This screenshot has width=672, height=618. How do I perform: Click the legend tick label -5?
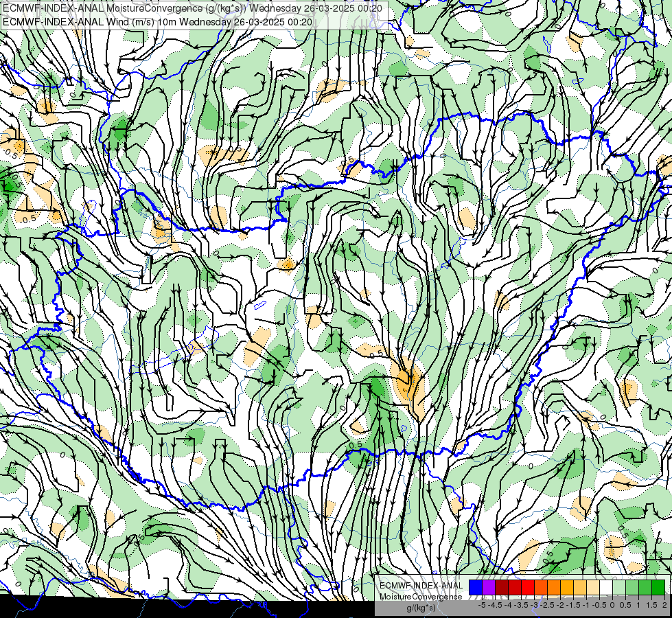482,605
